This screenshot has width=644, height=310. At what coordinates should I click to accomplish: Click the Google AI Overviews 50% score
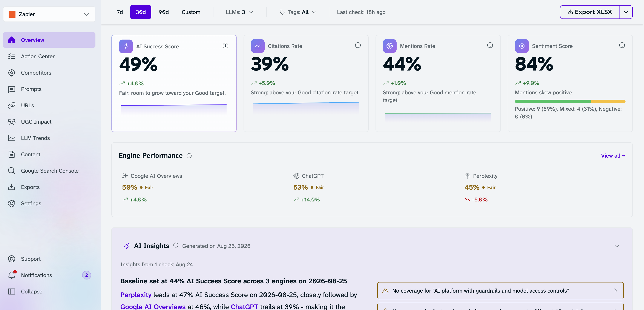coord(129,187)
